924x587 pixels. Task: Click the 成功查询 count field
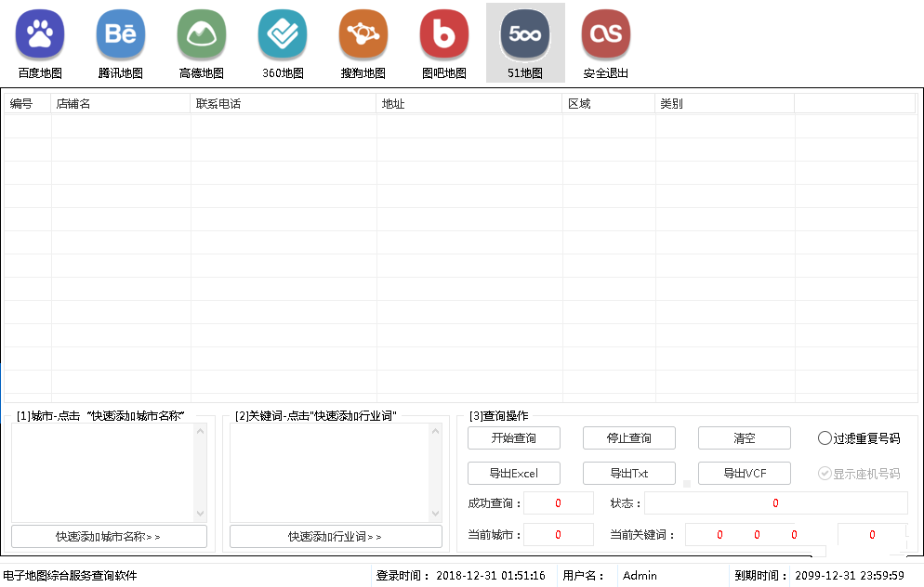click(x=558, y=503)
